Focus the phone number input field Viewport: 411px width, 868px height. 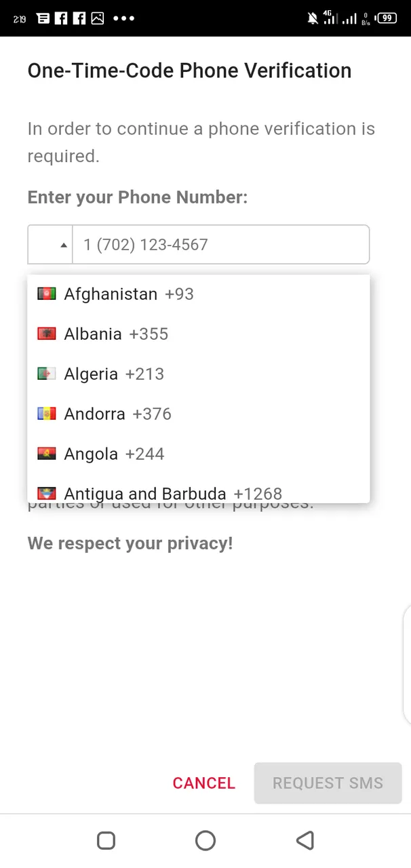[220, 245]
